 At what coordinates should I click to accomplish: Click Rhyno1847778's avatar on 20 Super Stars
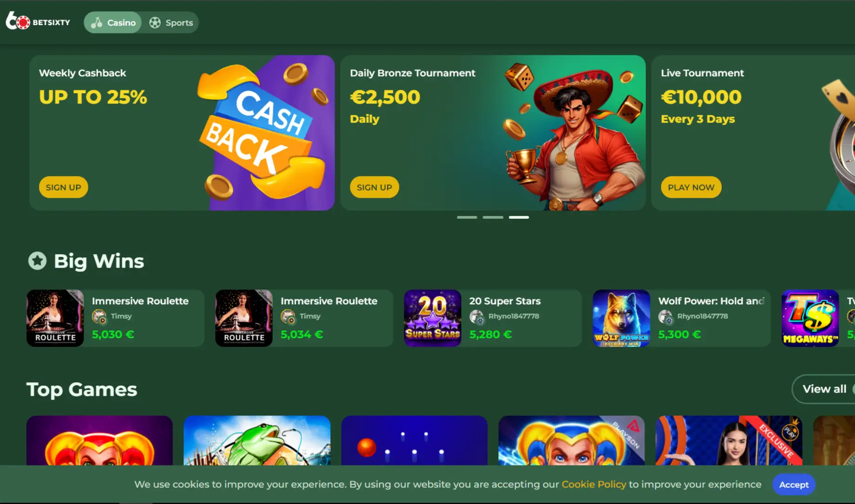(476, 317)
